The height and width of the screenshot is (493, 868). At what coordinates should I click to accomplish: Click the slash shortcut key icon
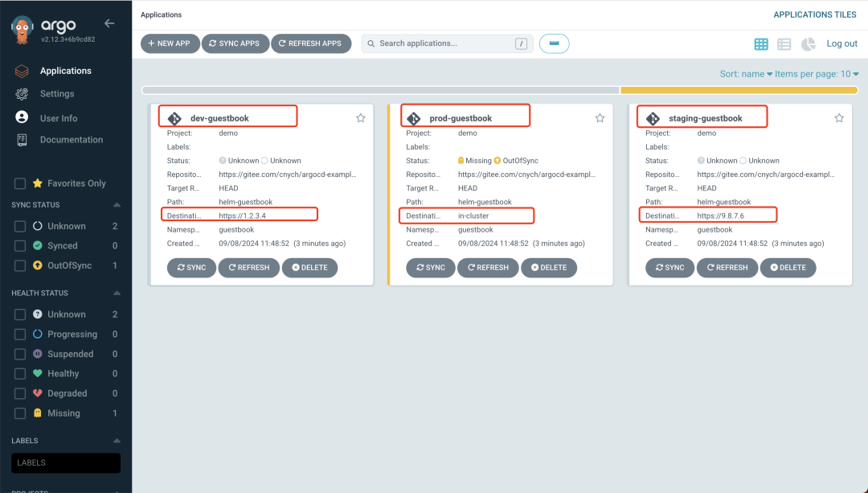click(x=521, y=43)
